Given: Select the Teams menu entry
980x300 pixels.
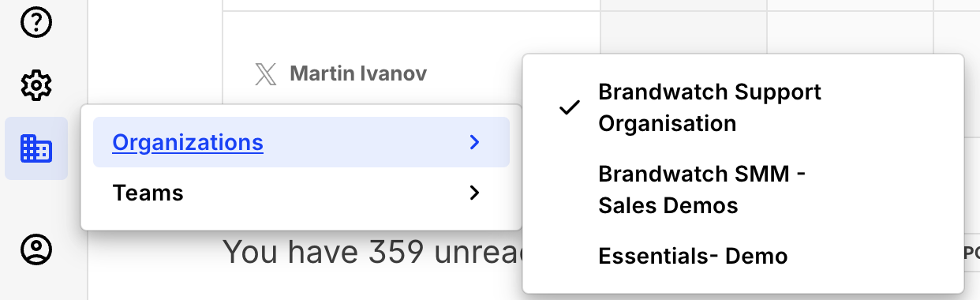Looking at the screenshot, I should 301,193.
